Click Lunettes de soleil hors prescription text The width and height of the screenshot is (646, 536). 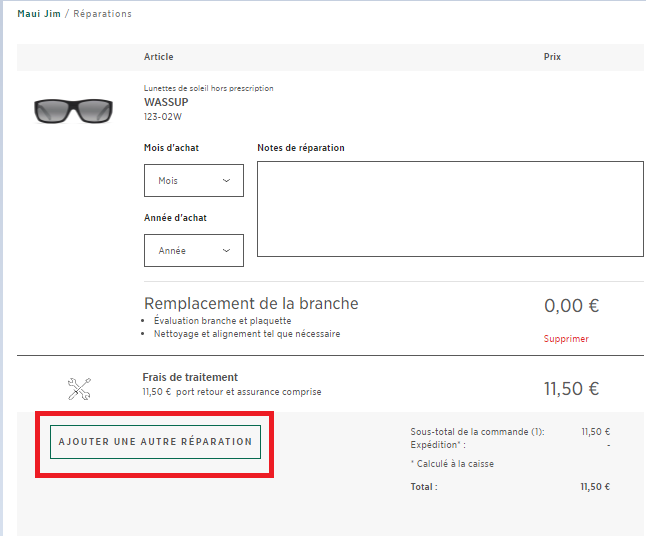208,88
